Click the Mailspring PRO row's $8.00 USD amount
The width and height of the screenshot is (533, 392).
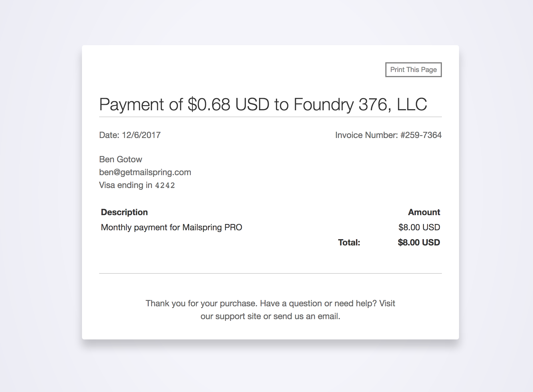(x=419, y=227)
